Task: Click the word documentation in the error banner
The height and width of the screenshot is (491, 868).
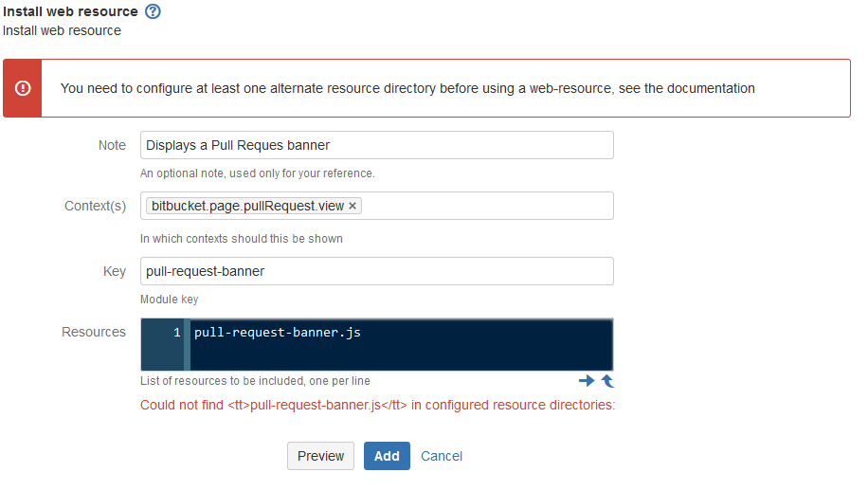Action: click(711, 88)
